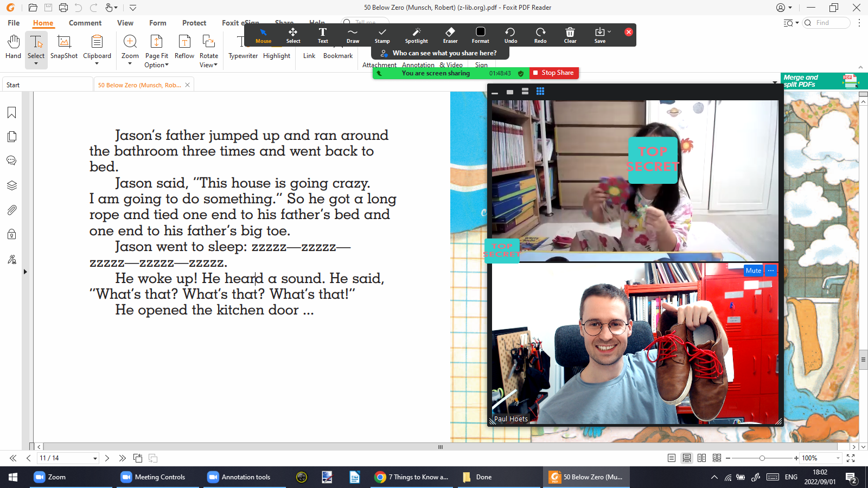868x488 pixels.
Task: Select the Zoom annotation Eraser tool
Action: point(450,35)
